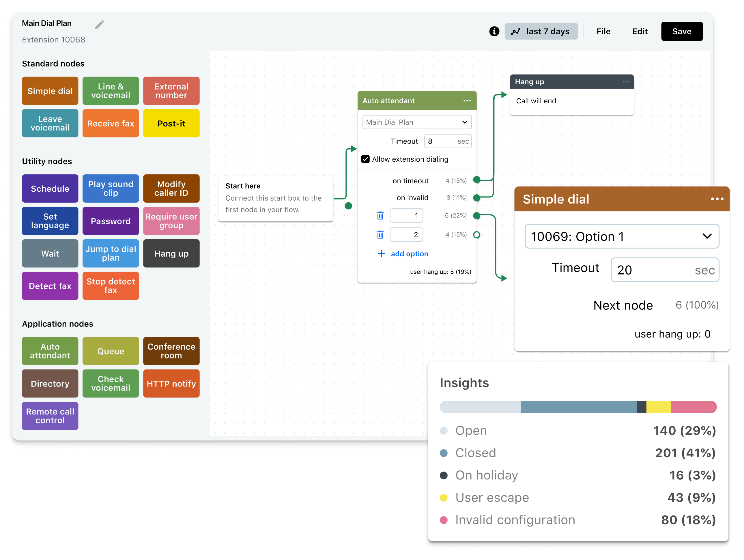This screenshot has width=744, height=560.
Task: Open the 10069 Option 1 dropdown
Action: [x=620, y=236]
